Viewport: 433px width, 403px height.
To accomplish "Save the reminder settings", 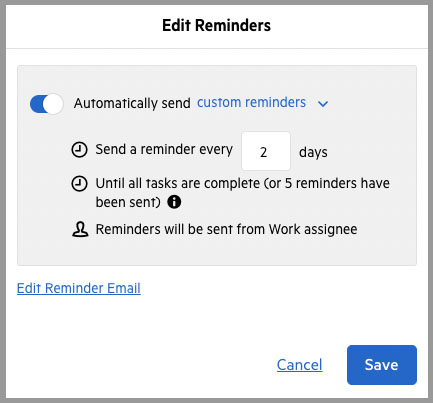I will coord(382,365).
